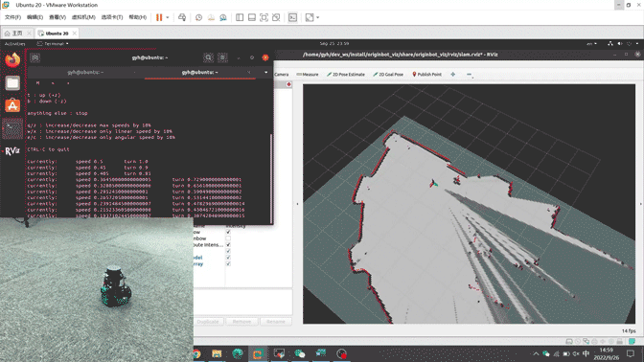Open the stretch display dropdown arrow

(318, 17)
